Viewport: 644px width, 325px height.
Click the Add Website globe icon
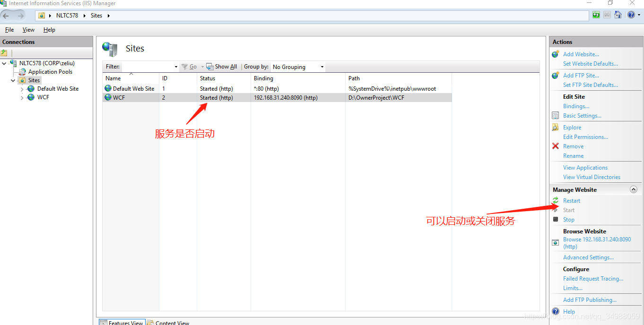[x=556, y=54]
